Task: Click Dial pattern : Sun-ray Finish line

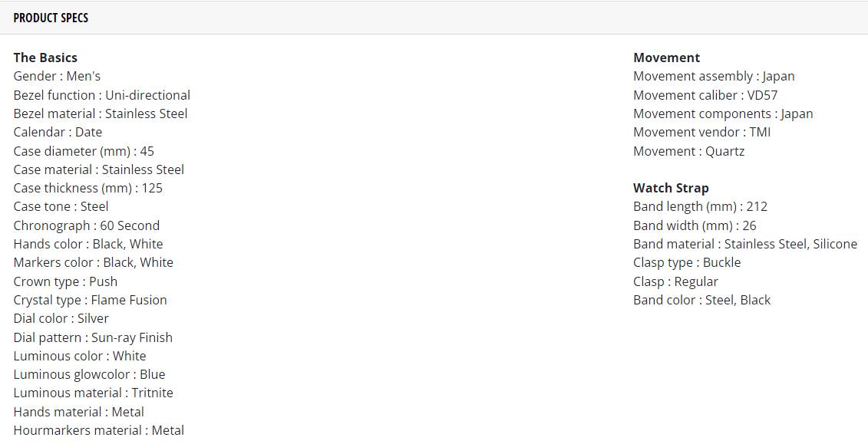Action: pos(93,337)
